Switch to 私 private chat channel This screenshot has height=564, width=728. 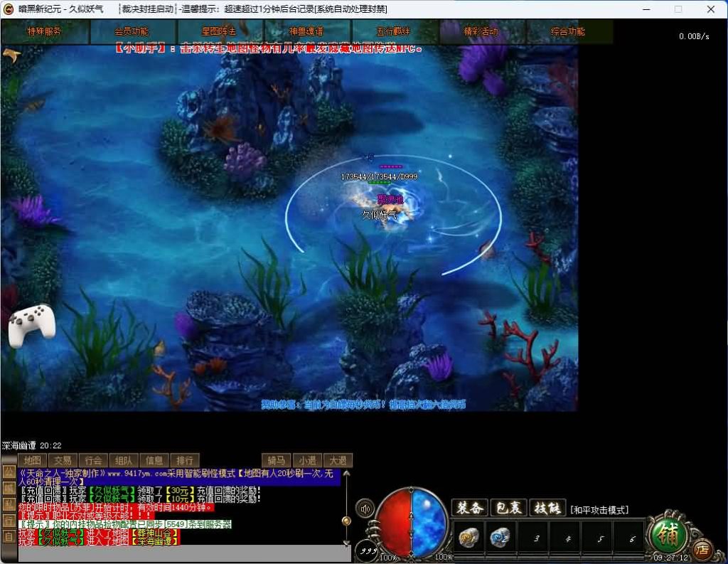[9, 504]
